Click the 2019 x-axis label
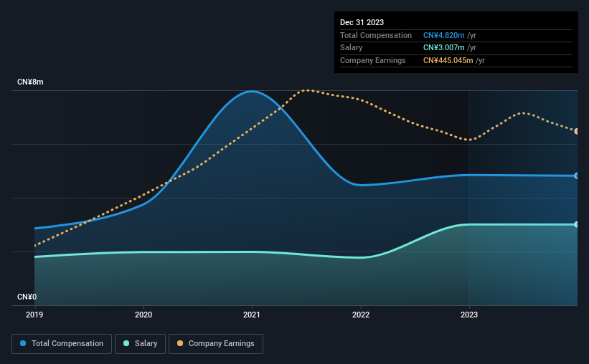589x364 pixels. point(34,315)
